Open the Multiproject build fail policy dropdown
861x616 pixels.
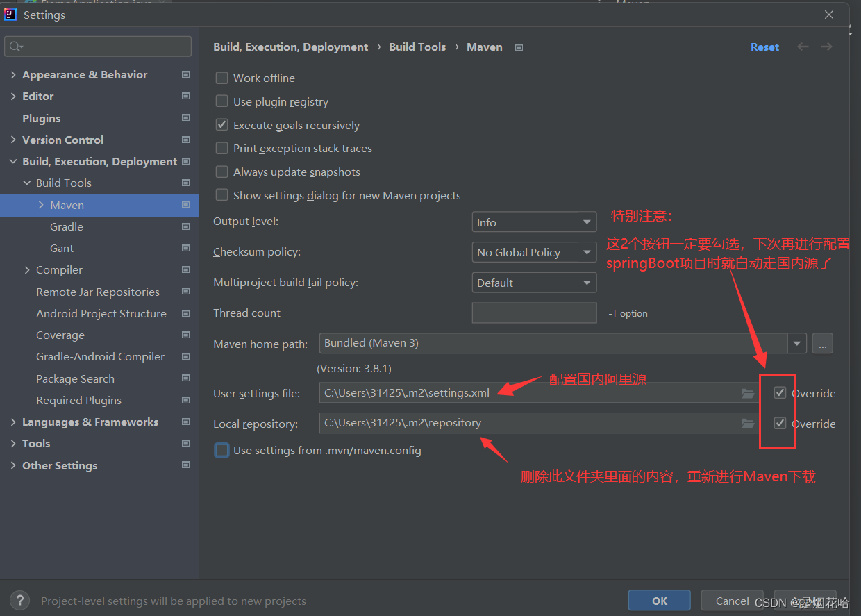point(534,283)
